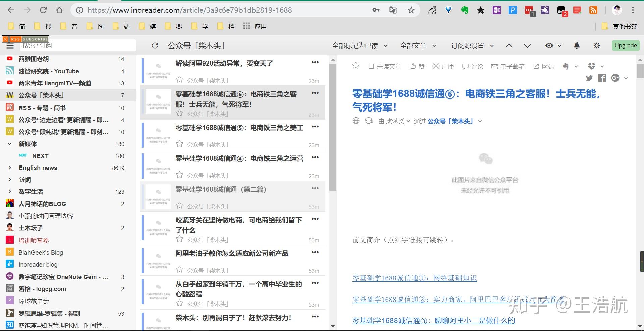Click the OneNote clipper extension icon

click(497, 10)
